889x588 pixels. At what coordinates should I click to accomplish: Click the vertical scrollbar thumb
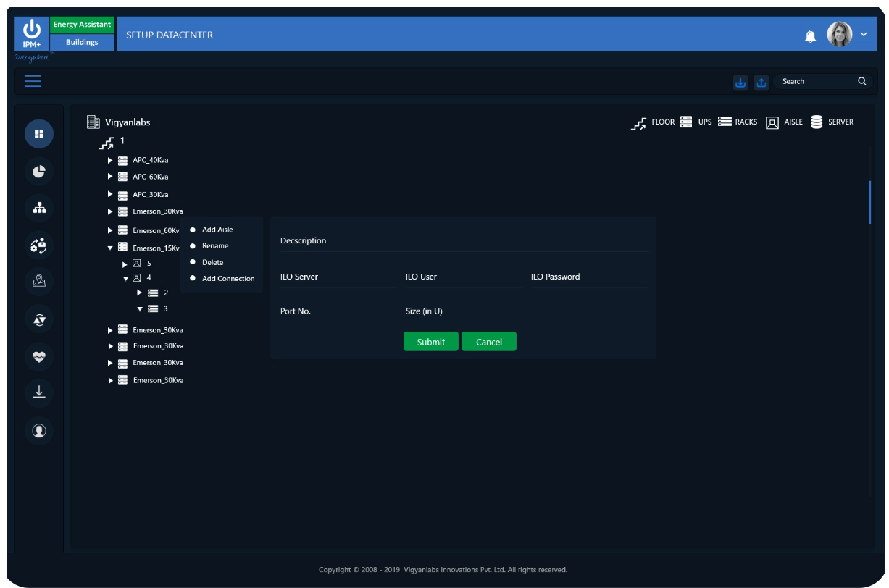tap(869, 203)
